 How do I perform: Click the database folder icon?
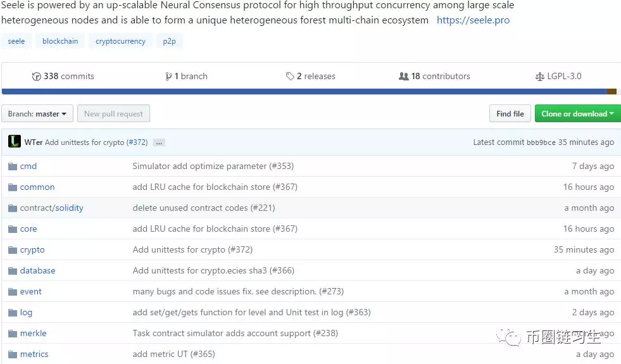click(13, 272)
